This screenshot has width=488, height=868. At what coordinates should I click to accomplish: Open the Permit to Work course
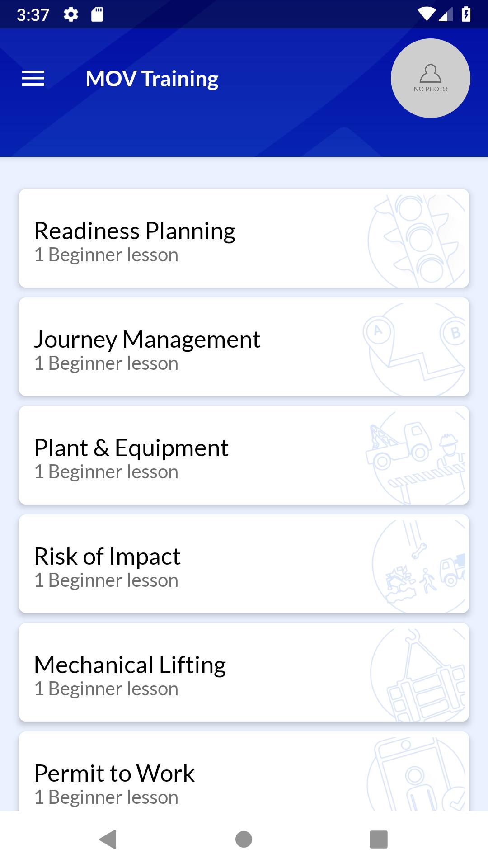point(244,771)
